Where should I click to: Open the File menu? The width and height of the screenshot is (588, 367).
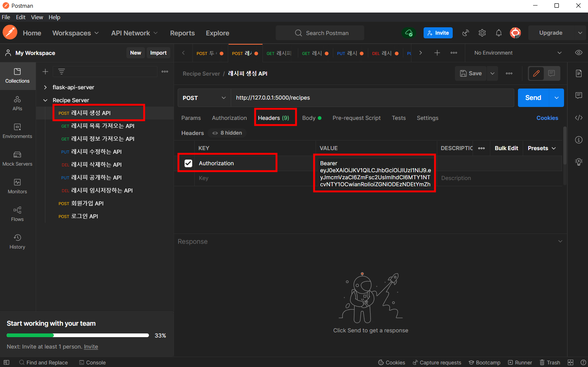click(6, 17)
